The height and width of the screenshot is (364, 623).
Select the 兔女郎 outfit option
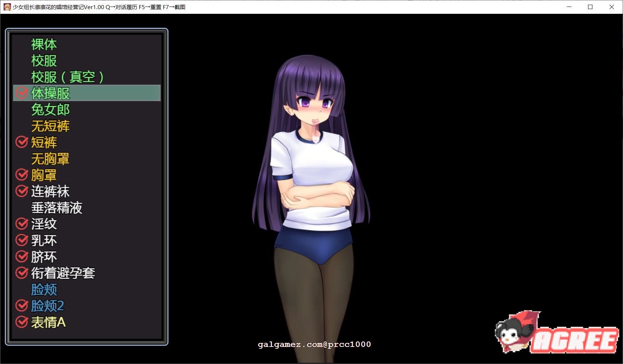(x=50, y=109)
